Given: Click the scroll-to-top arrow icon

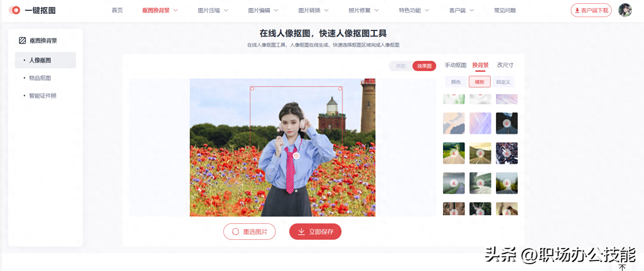Looking at the screenshot, I should pyautogui.click(x=622, y=268).
